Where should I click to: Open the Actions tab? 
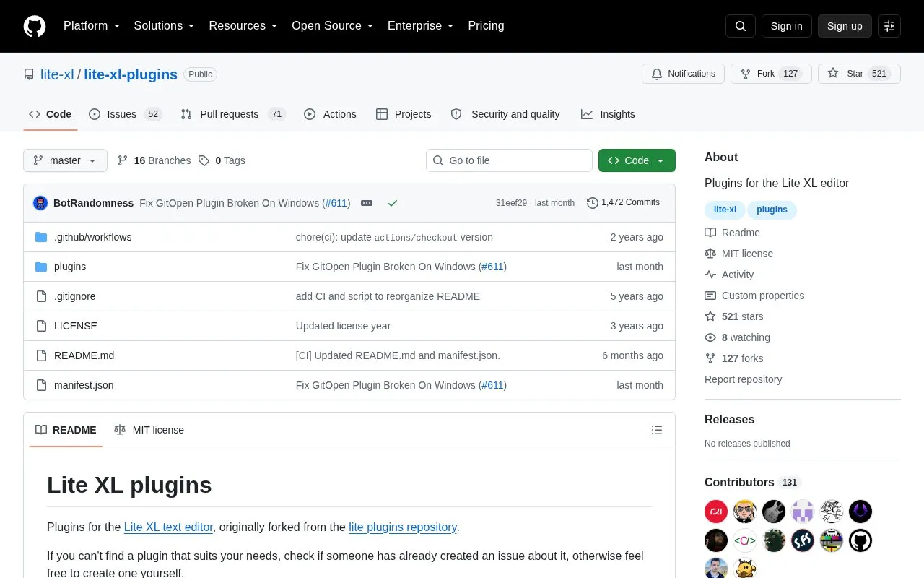330,114
